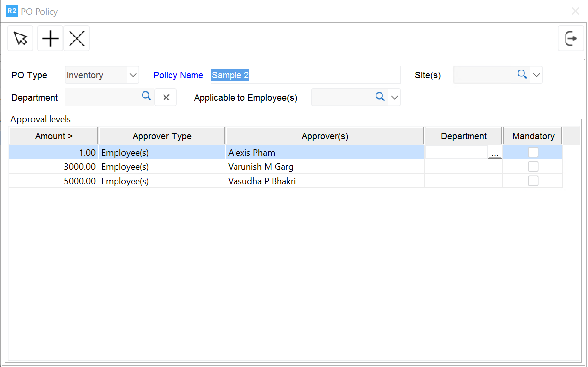Enable Mandatory for Varunish M Garg
Screen dimensions: 588x367
(x=533, y=167)
